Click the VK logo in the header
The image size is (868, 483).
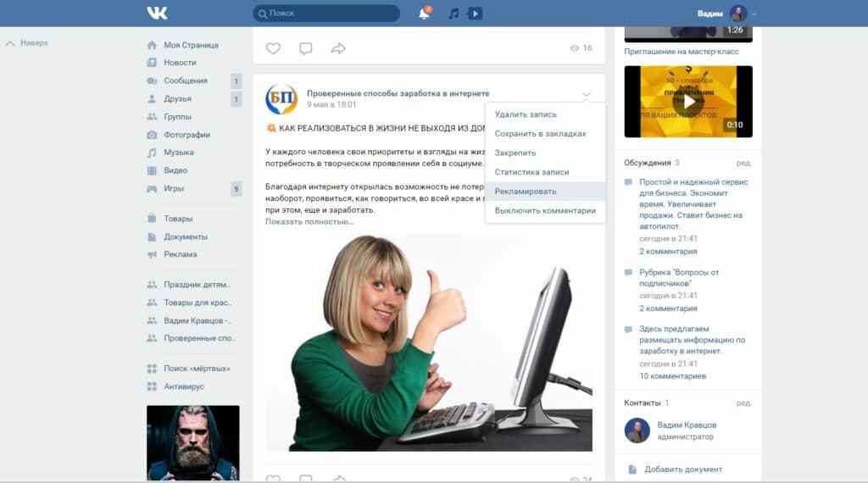coord(157,14)
